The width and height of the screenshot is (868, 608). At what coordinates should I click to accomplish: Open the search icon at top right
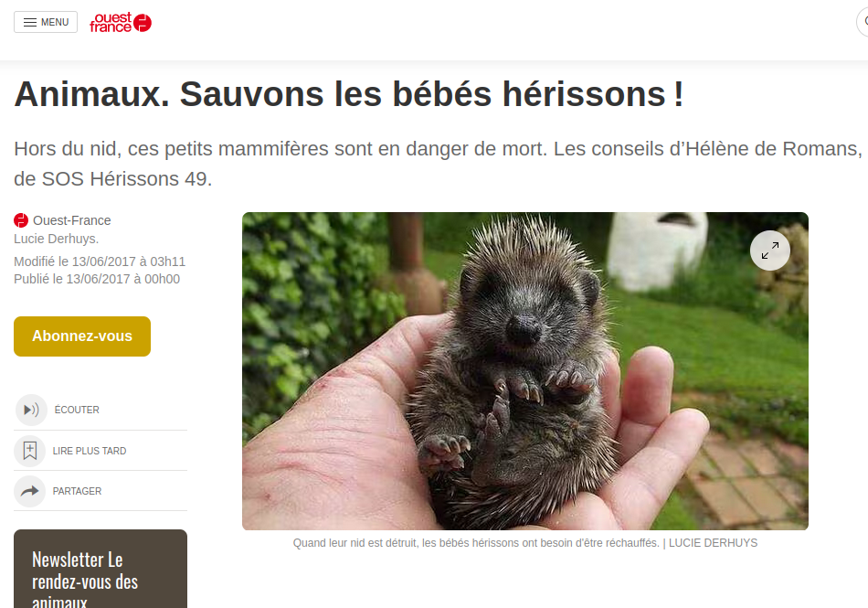[863, 22]
